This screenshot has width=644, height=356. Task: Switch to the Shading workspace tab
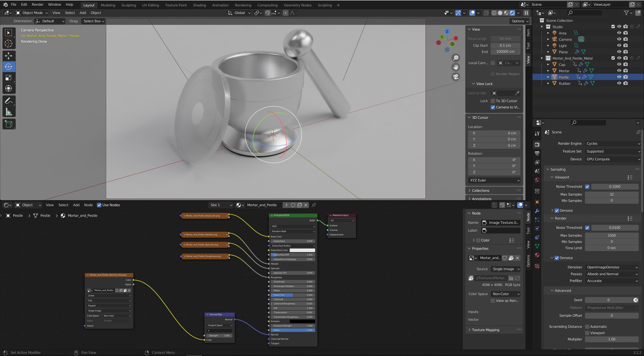(199, 5)
